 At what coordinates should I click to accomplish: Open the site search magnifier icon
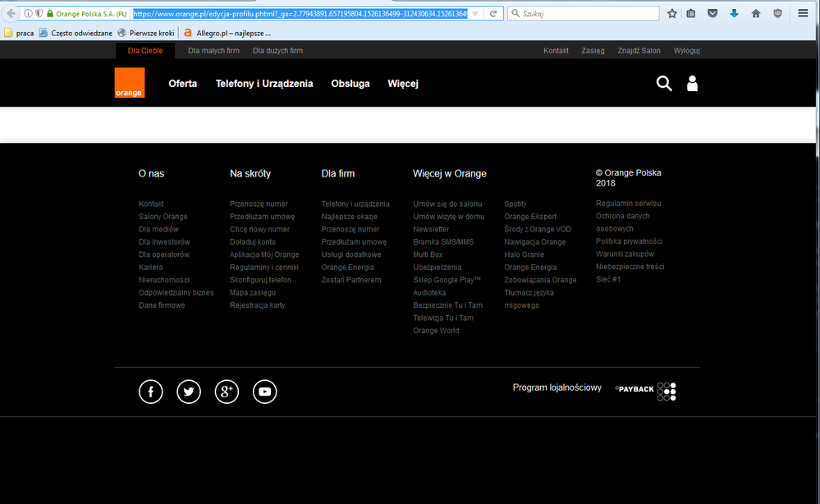664,83
